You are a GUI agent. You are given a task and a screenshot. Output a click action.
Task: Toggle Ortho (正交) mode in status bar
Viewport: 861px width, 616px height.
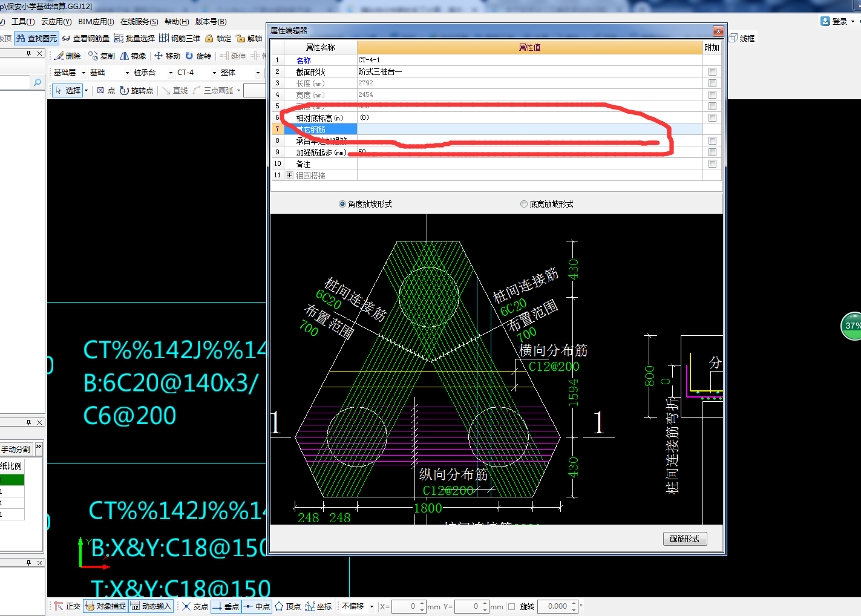67,606
